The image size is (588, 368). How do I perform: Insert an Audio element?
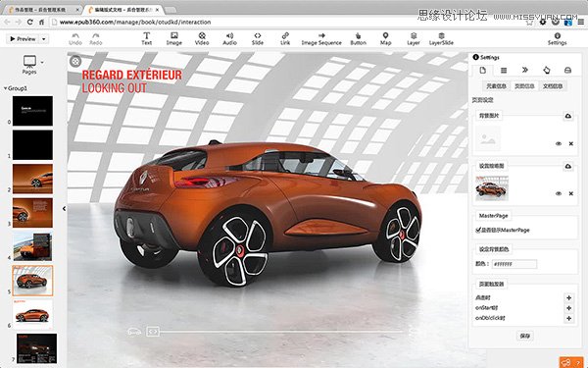pyautogui.click(x=229, y=38)
